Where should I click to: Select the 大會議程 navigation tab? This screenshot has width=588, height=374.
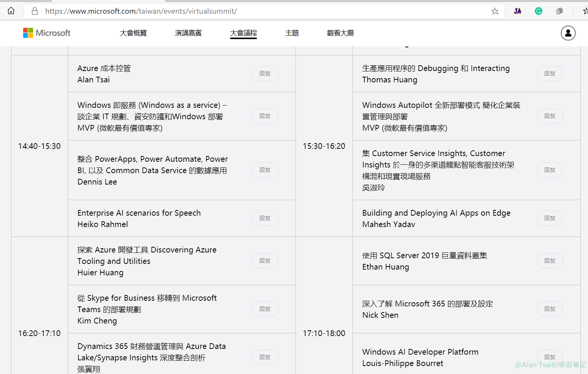tap(243, 33)
